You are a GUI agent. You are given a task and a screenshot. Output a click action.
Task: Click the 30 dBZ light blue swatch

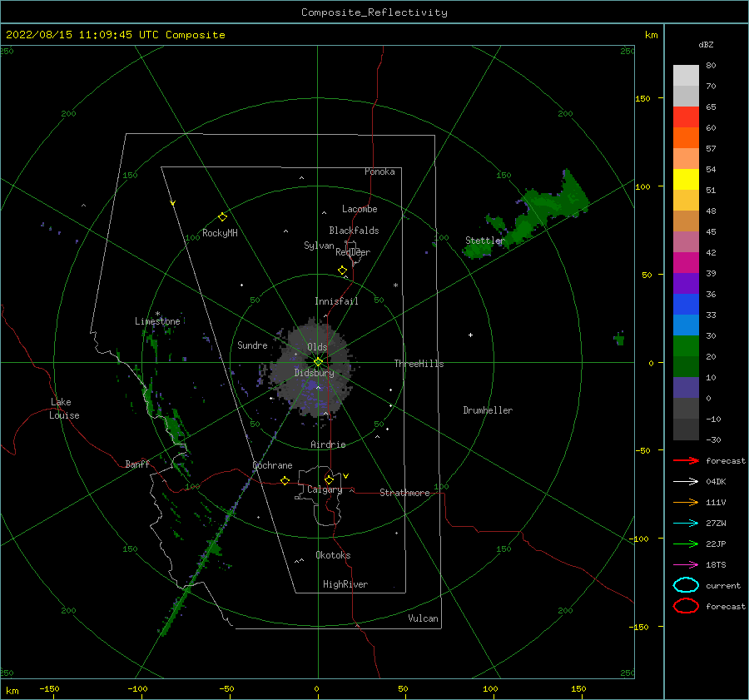coord(686,325)
